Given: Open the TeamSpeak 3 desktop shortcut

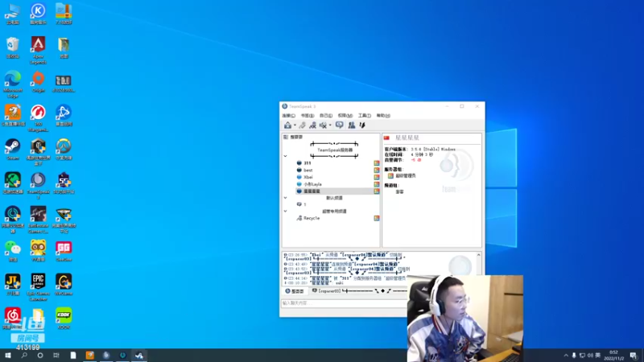Looking at the screenshot, I should (38, 186).
